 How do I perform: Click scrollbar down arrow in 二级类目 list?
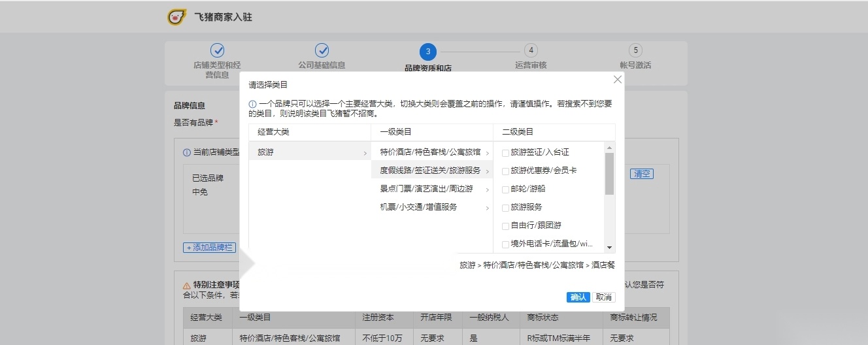point(610,248)
